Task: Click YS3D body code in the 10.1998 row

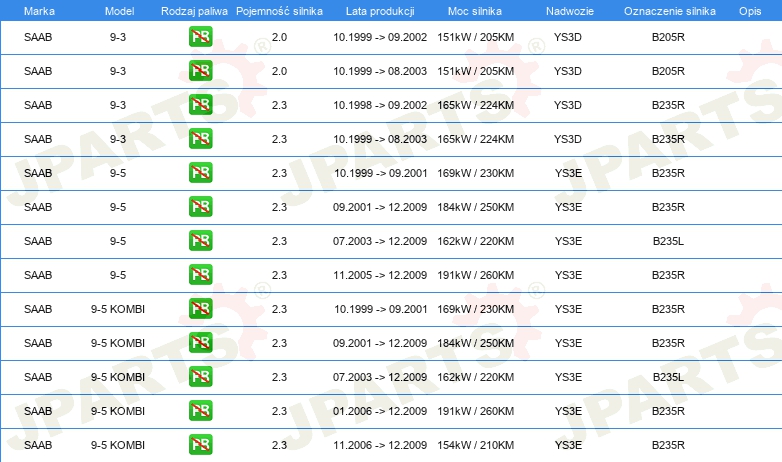Action: coord(568,105)
